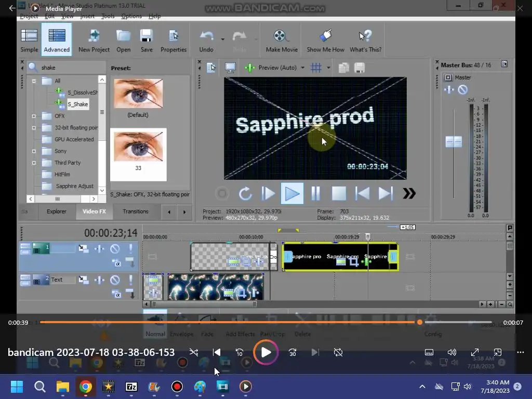Expand the OFX folder
Image resolution: width=532 pixels, height=399 pixels.
(x=34, y=116)
